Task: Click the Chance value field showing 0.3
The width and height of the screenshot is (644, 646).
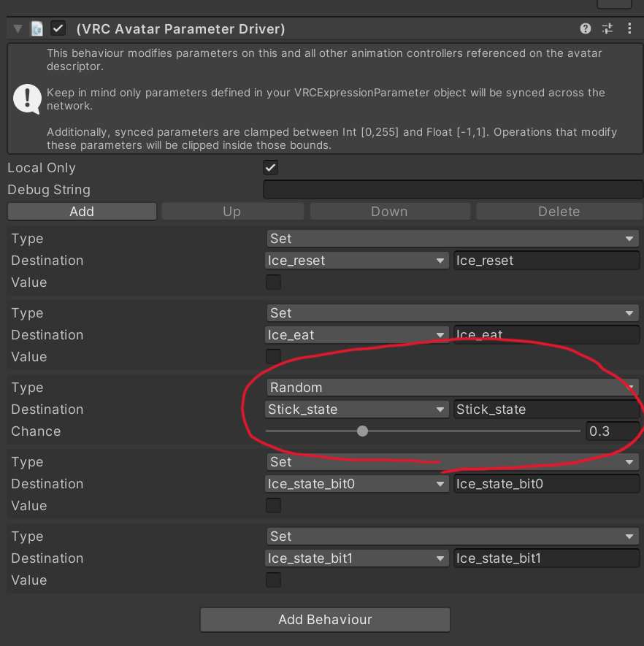Action: click(613, 431)
